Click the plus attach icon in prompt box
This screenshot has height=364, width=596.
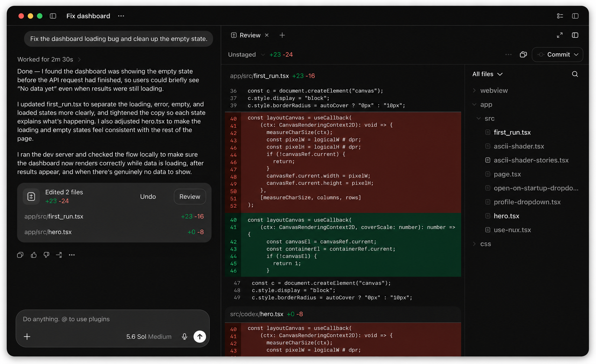[x=27, y=337]
